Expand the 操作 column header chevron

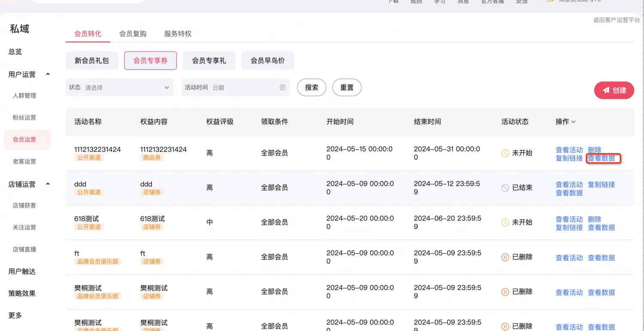pos(574,122)
